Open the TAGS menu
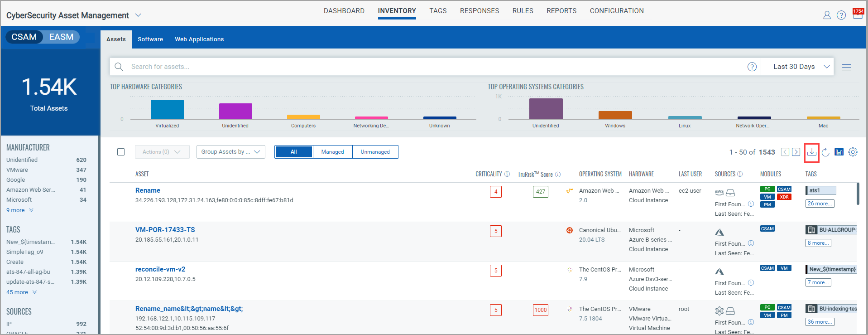The image size is (868, 335). 438,11
